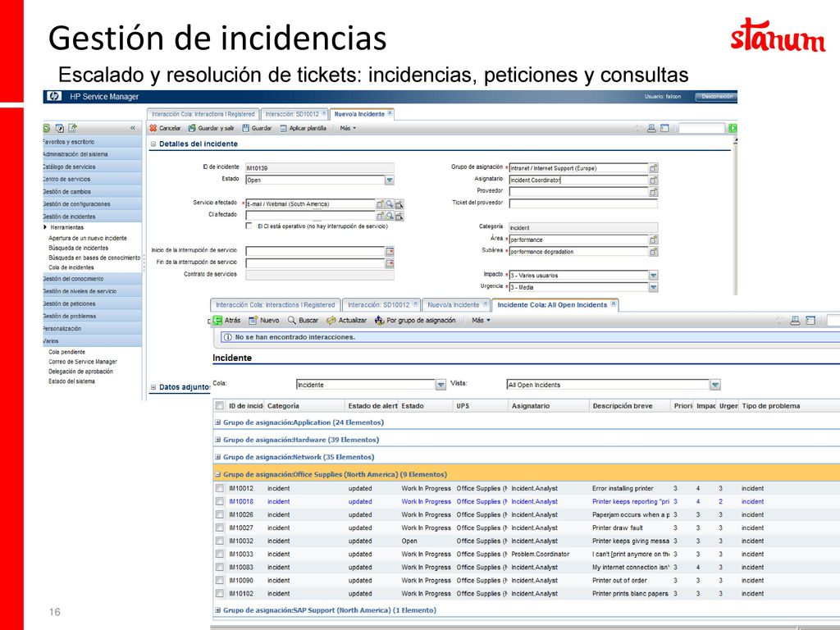
Task: Click the magnifier icon next to Servicio afectado
Action: (x=390, y=203)
